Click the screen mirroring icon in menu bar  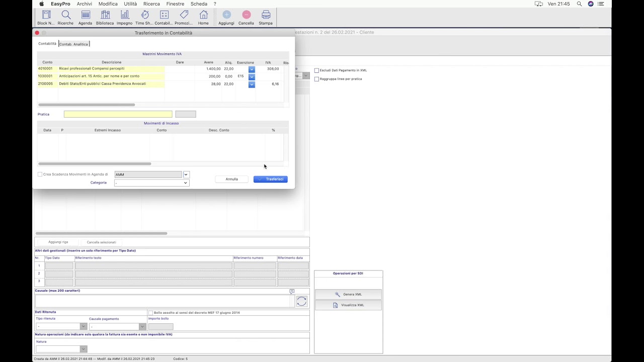click(x=539, y=4)
